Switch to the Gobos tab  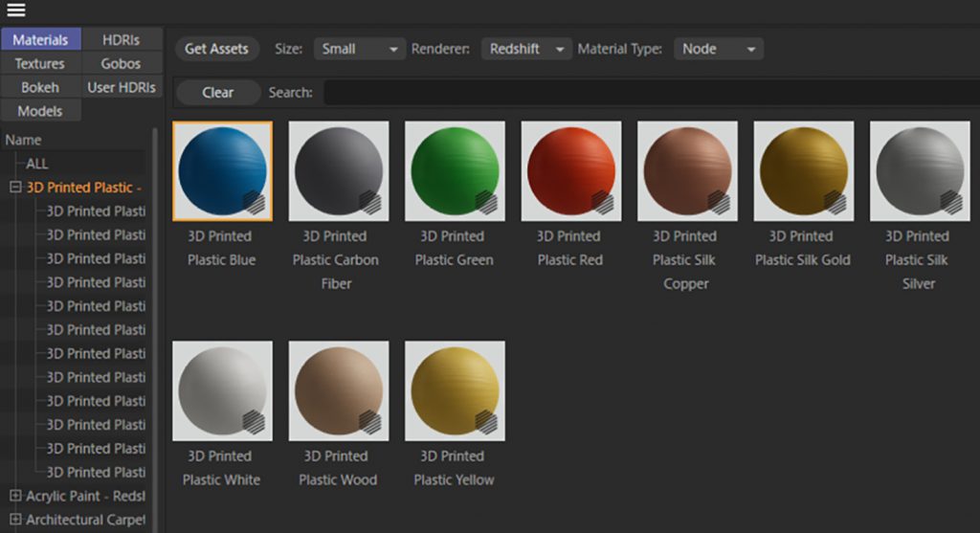pyautogui.click(x=121, y=63)
